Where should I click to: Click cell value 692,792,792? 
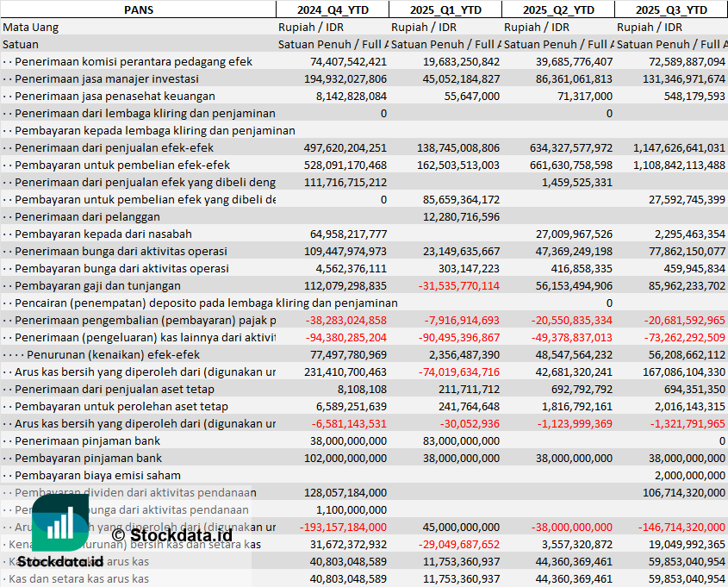(x=582, y=389)
